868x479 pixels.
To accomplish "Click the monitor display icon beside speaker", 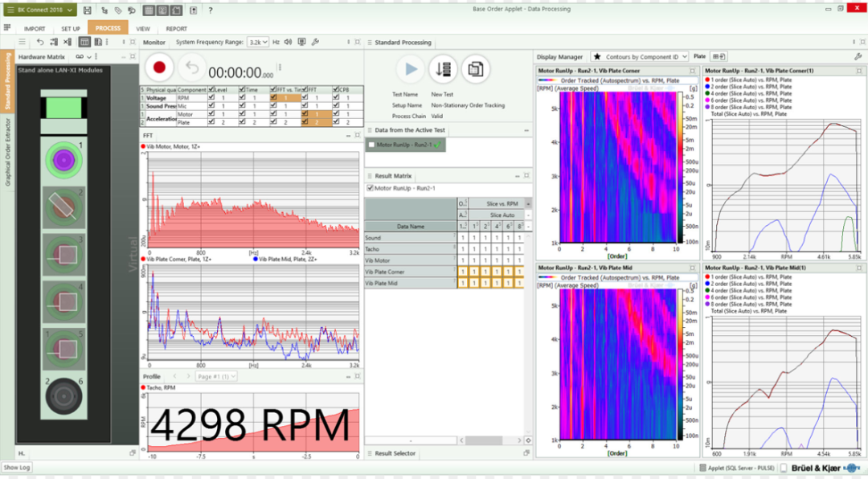I will click(301, 42).
